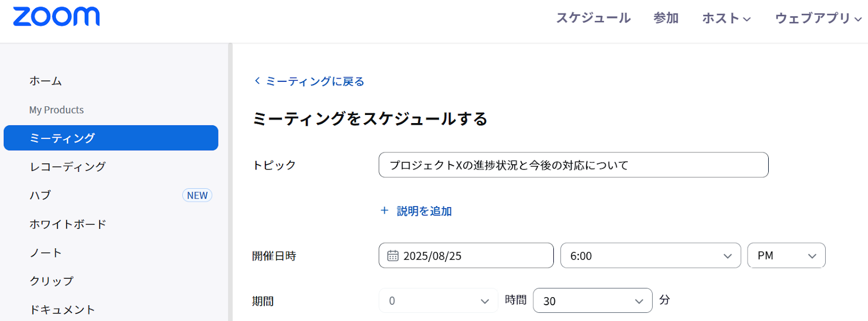Expand the ウェブアプリ menu in header
Screen dimensions: 868x321
pos(818,18)
